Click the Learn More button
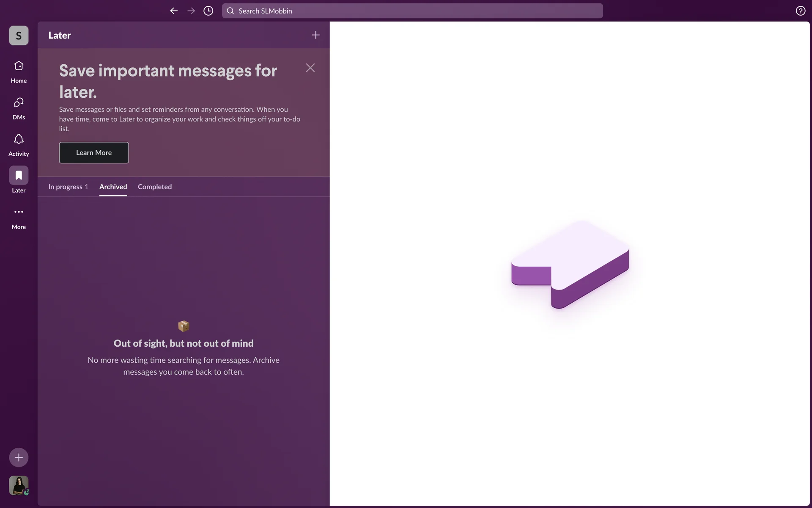Viewport: 812px width, 508px height. (94, 153)
